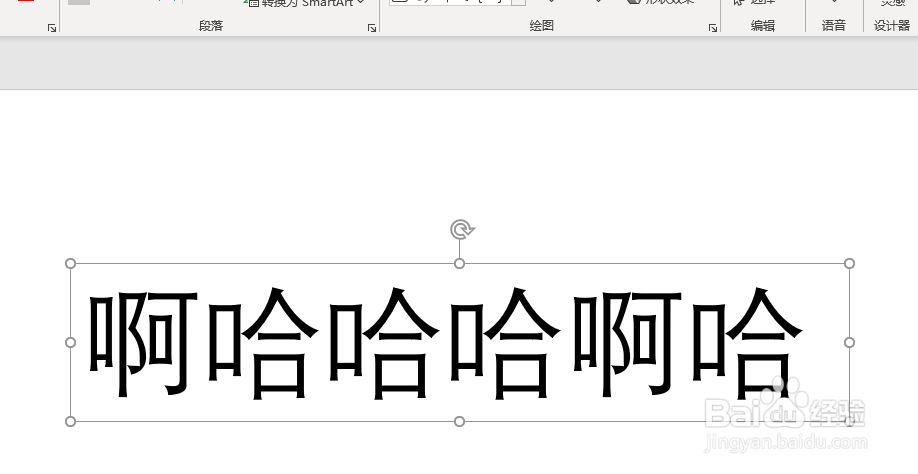Viewport: 918px width, 474px height.
Task: Open the font group dialog launcher
Action: pyautogui.click(x=52, y=28)
